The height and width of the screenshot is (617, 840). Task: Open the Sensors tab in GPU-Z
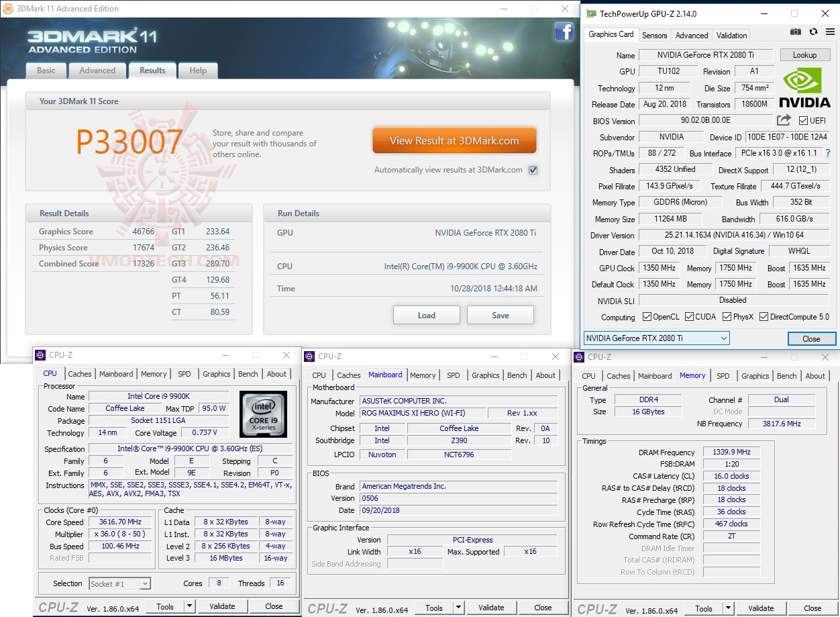pyautogui.click(x=654, y=36)
